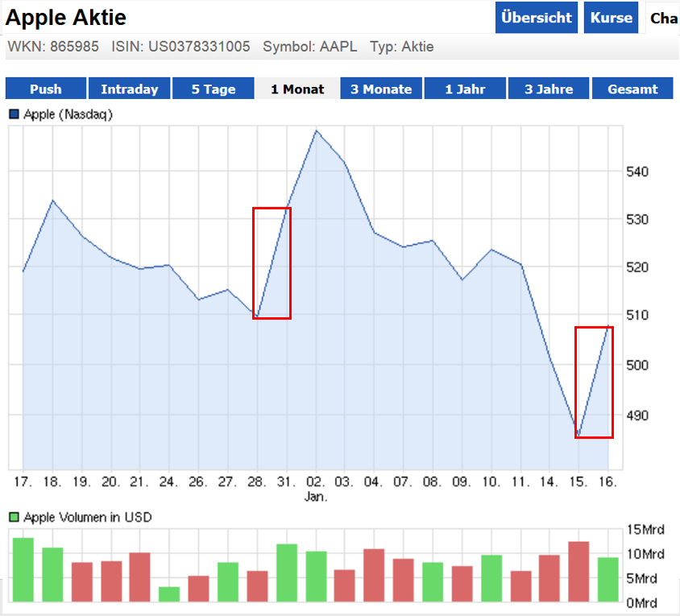Click the highlighted red rectangle on January 15
680x616 pixels.
point(594,382)
